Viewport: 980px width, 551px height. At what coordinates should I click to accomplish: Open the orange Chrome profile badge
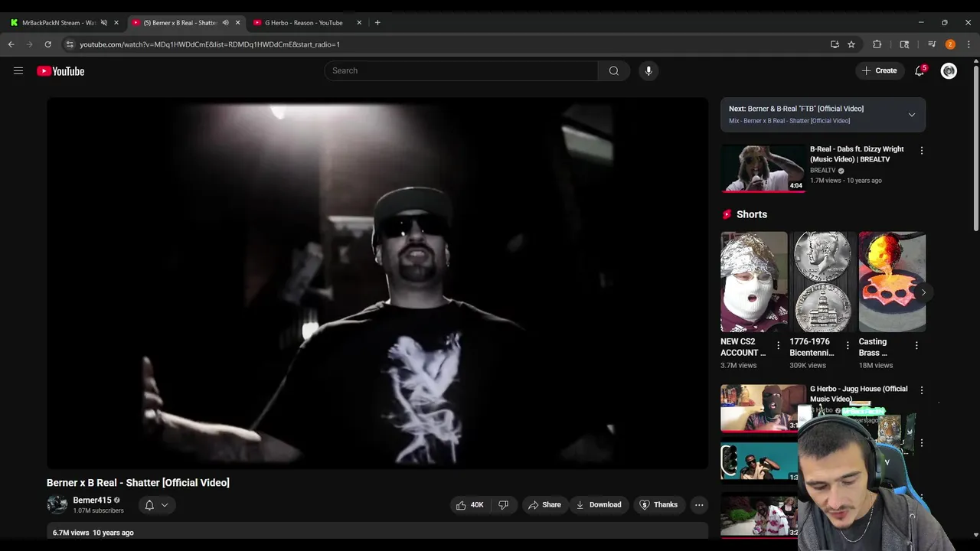click(950, 44)
